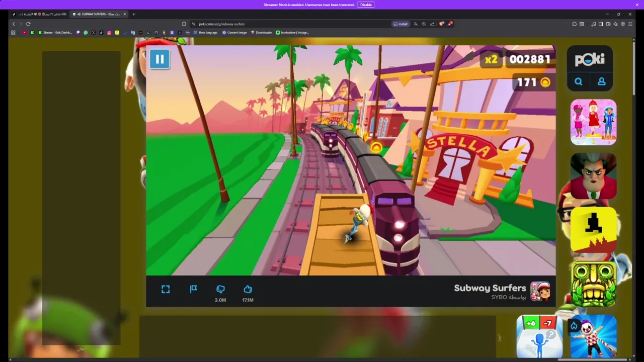
Task: Open the translate page icon in address bar
Action: tap(416, 24)
